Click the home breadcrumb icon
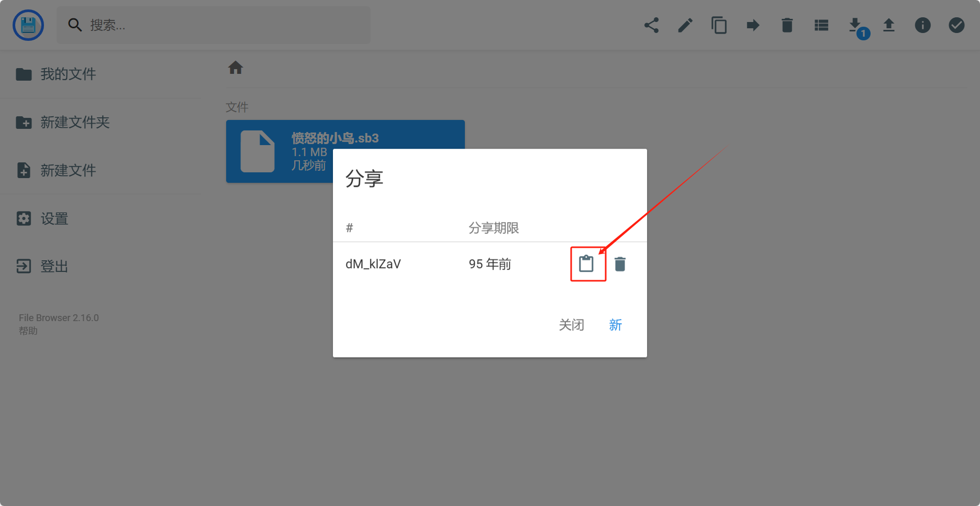Viewport: 980px width, 506px height. (x=236, y=68)
